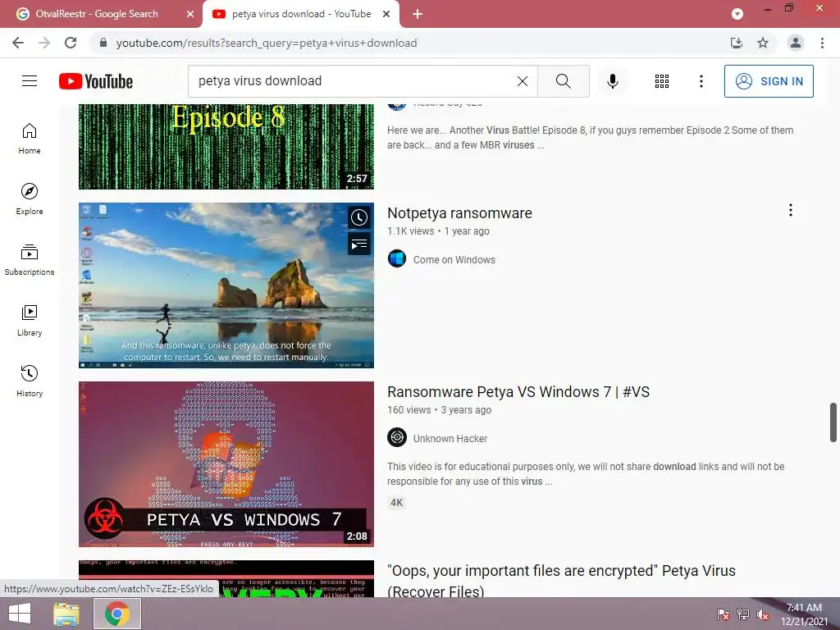The height and width of the screenshot is (630, 840).
Task: Click the 4K badge
Action: [396, 503]
